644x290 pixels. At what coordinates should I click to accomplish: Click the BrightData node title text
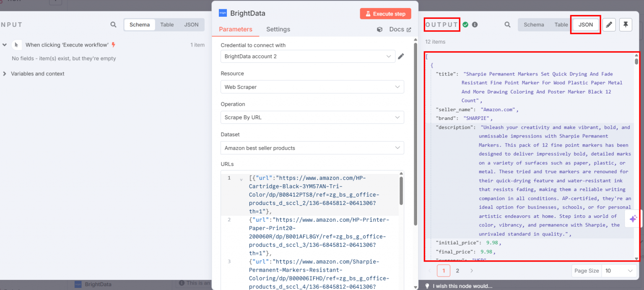click(248, 13)
